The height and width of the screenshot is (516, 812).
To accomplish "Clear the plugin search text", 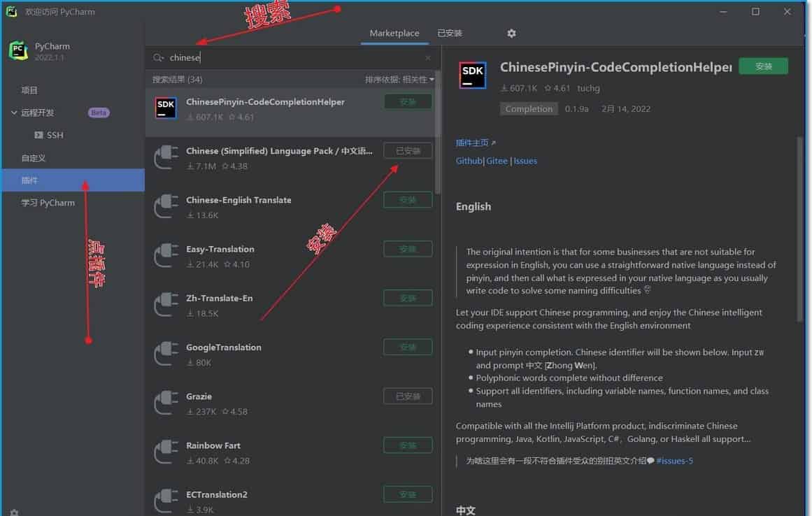I will (428, 57).
